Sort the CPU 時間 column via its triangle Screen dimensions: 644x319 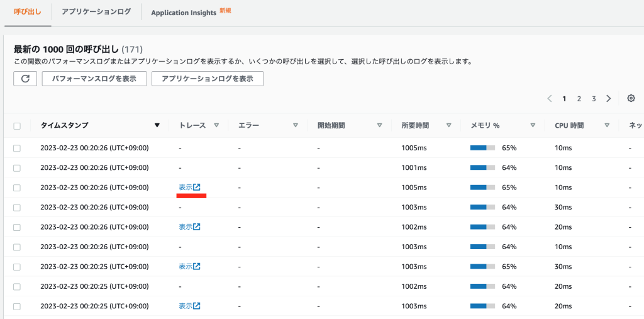coord(607,126)
